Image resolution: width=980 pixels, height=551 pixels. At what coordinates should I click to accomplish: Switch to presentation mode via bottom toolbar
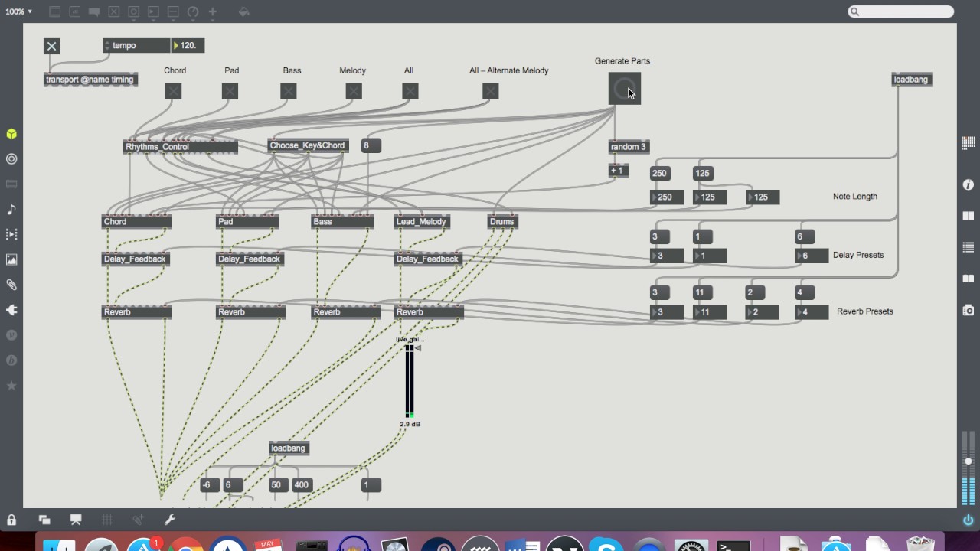point(76,520)
